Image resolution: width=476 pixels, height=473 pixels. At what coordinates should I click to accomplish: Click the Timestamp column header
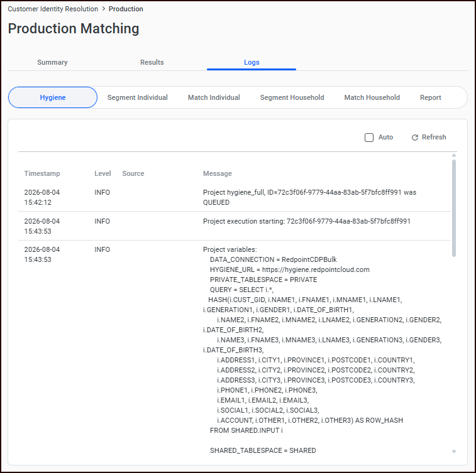coord(42,173)
